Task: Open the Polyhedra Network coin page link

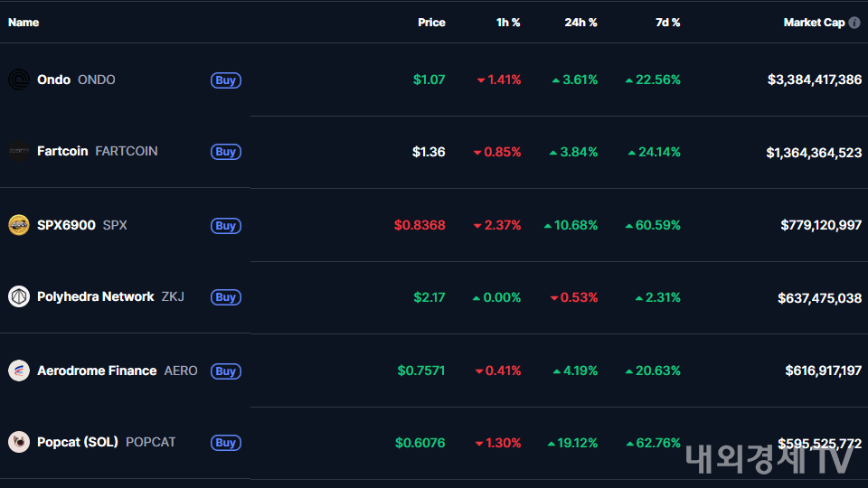Action: [x=95, y=296]
